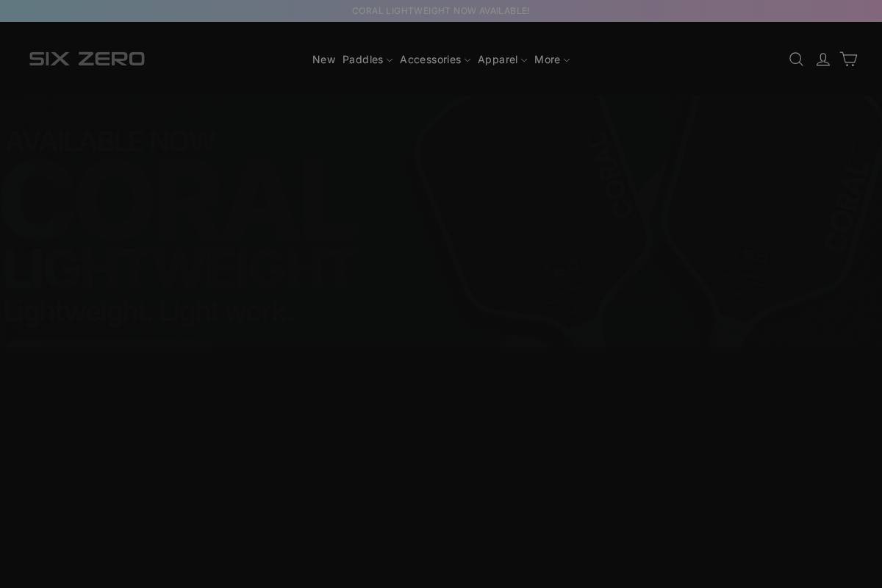Click the Coral Lightweight announcement banner
Viewport: 882px width, 588px height.
click(441, 10)
